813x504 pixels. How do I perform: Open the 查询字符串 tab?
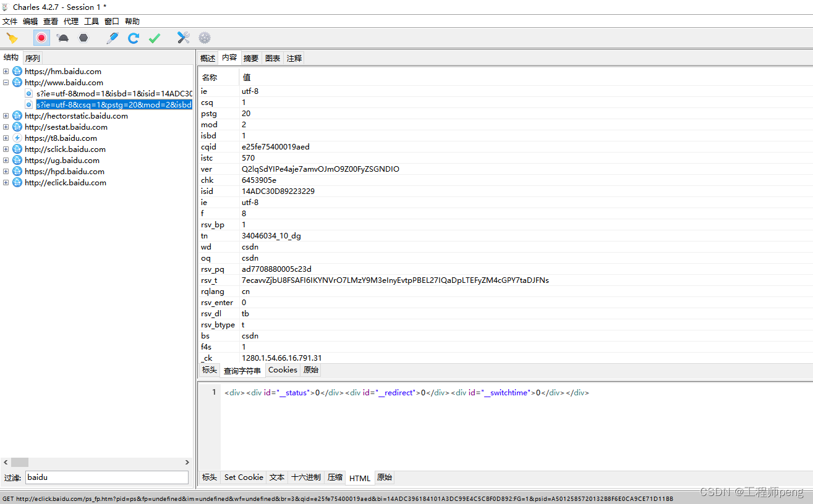click(242, 371)
